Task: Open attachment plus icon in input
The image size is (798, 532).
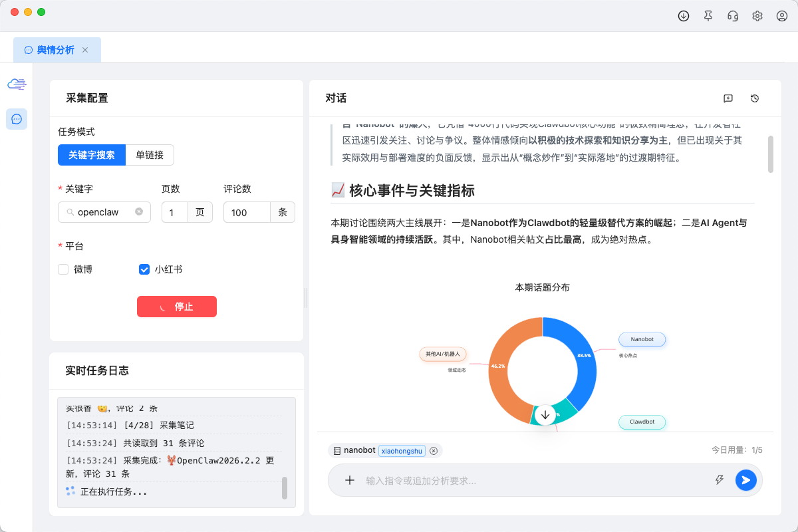Action: click(x=350, y=480)
